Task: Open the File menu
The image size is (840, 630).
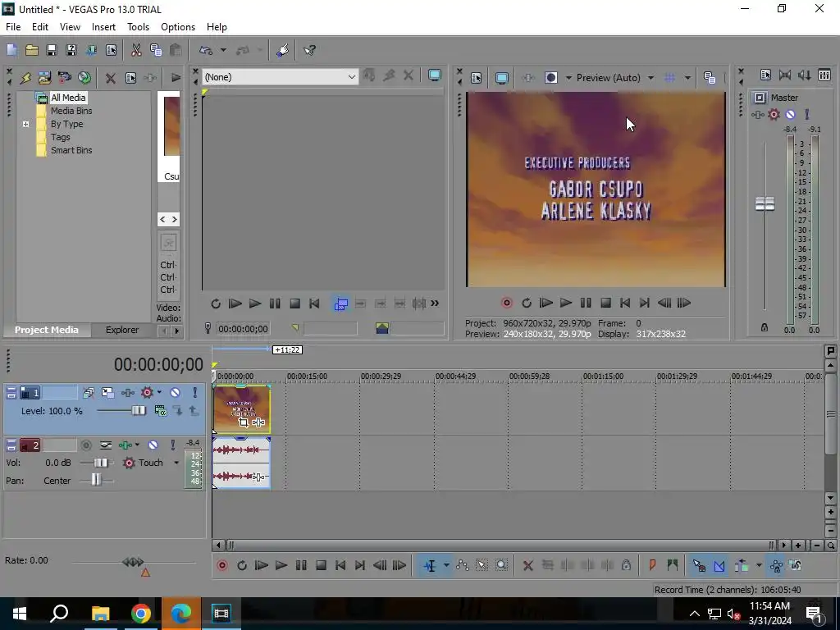Action: [13, 27]
